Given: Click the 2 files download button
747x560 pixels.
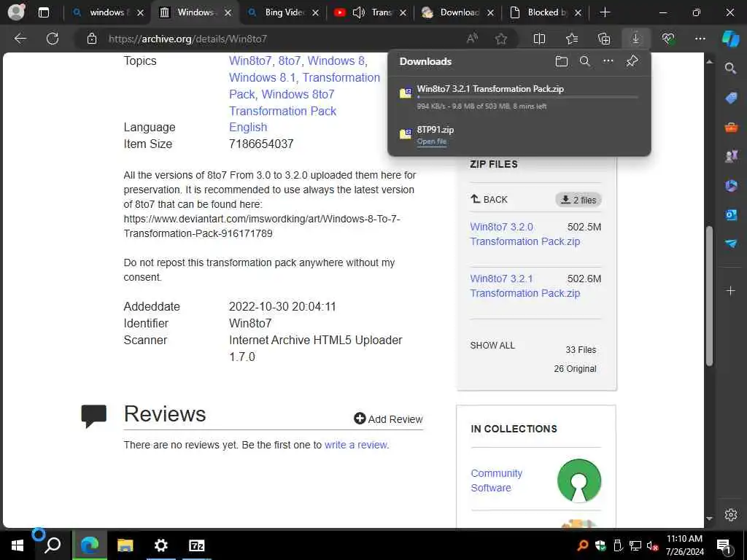Looking at the screenshot, I should (x=578, y=200).
